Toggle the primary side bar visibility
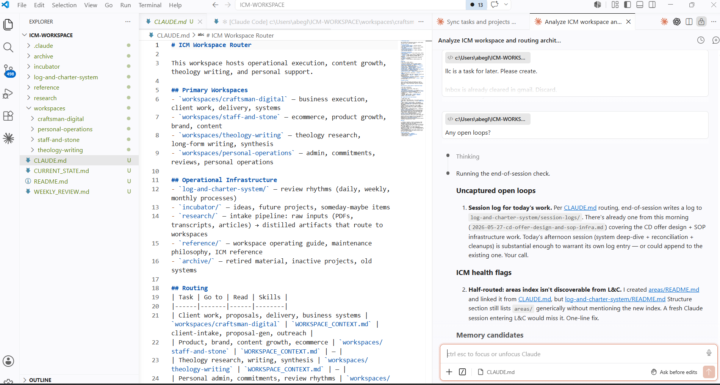 [627, 5]
